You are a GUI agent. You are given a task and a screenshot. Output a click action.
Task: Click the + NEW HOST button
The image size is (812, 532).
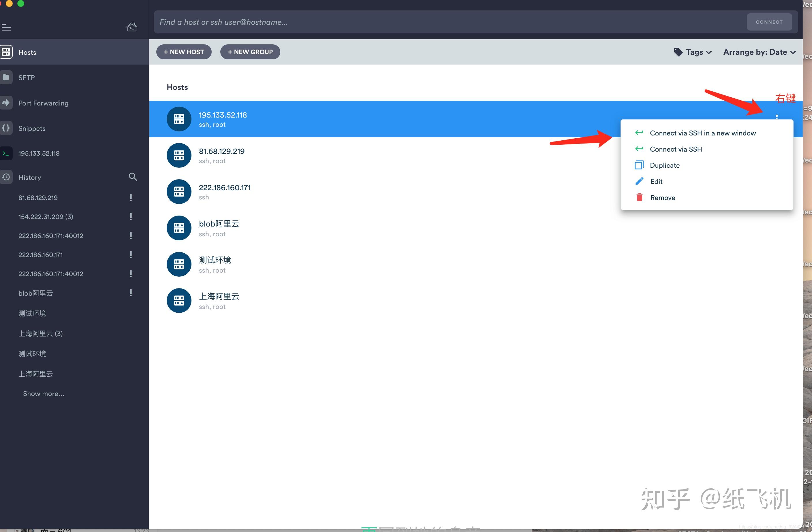pos(184,52)
